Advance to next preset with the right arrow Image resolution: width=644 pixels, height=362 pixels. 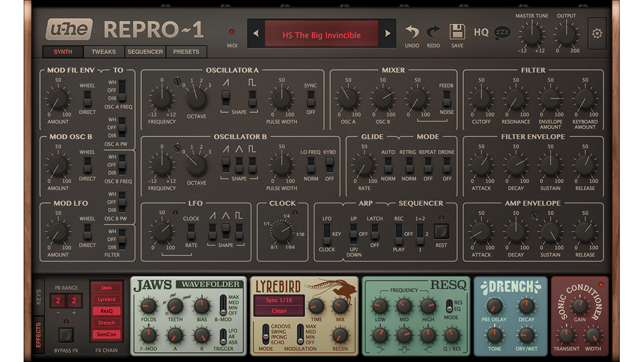(387, 33)
